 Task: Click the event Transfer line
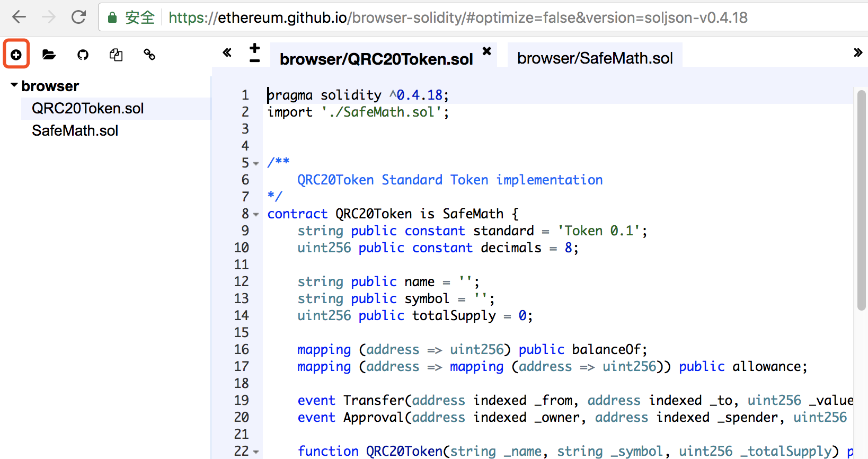[575, 400]
